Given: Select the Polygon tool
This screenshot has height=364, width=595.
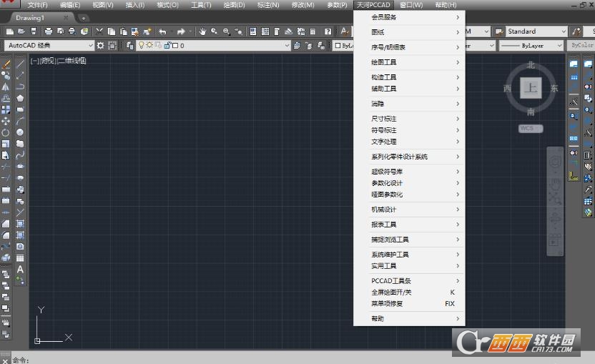Looking at the screenshot, I should click(x=20, y=98).
